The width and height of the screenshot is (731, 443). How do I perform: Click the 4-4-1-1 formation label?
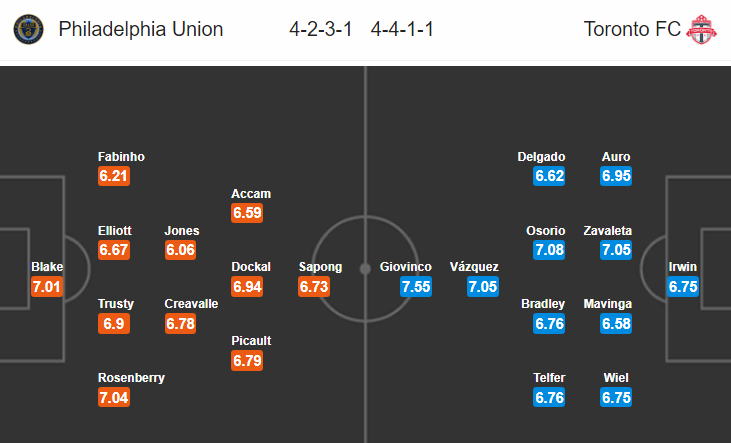(402, 29)
